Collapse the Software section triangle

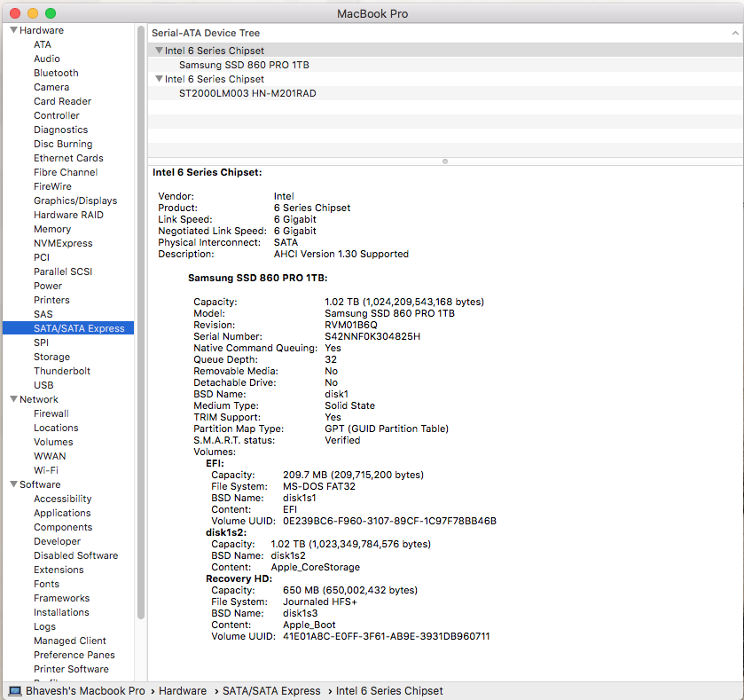14,484
